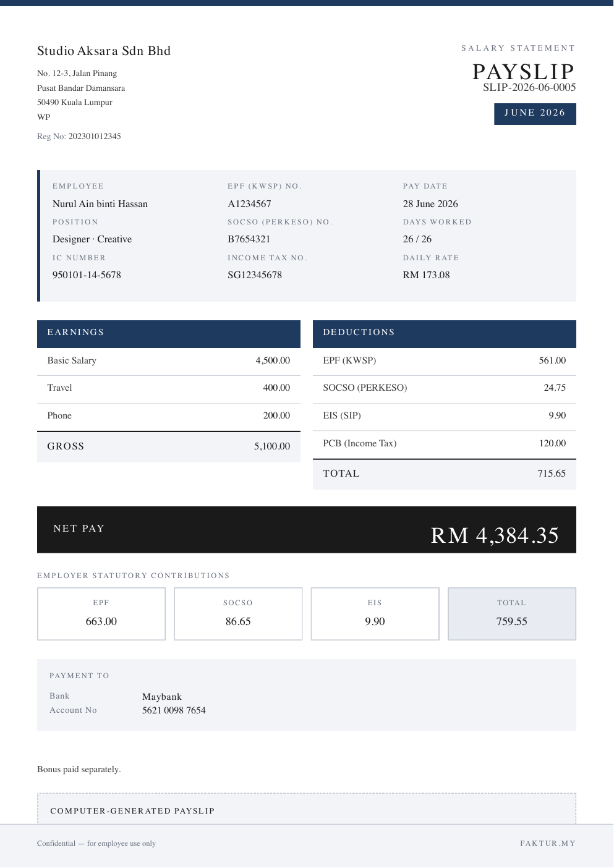614x868 pixels.
Task: Click the EARNINGS table header
Action: 169,333
